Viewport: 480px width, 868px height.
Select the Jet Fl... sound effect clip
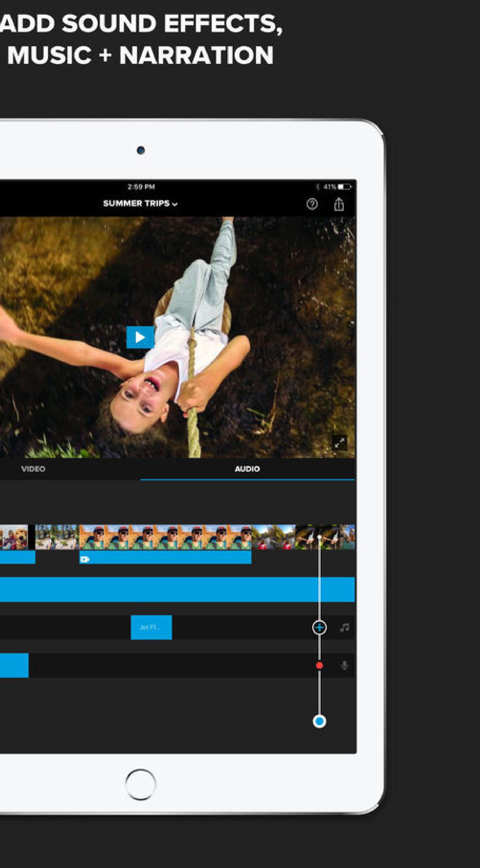(x=151, y=627)
